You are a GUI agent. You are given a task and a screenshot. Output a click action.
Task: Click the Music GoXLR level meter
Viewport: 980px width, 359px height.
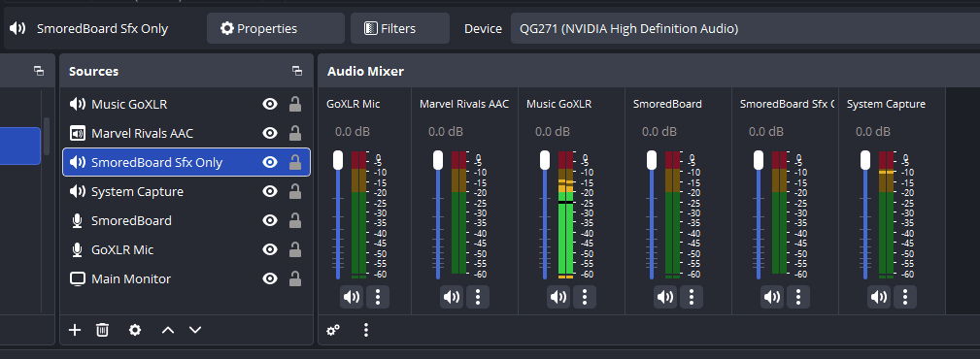point(565,214)
